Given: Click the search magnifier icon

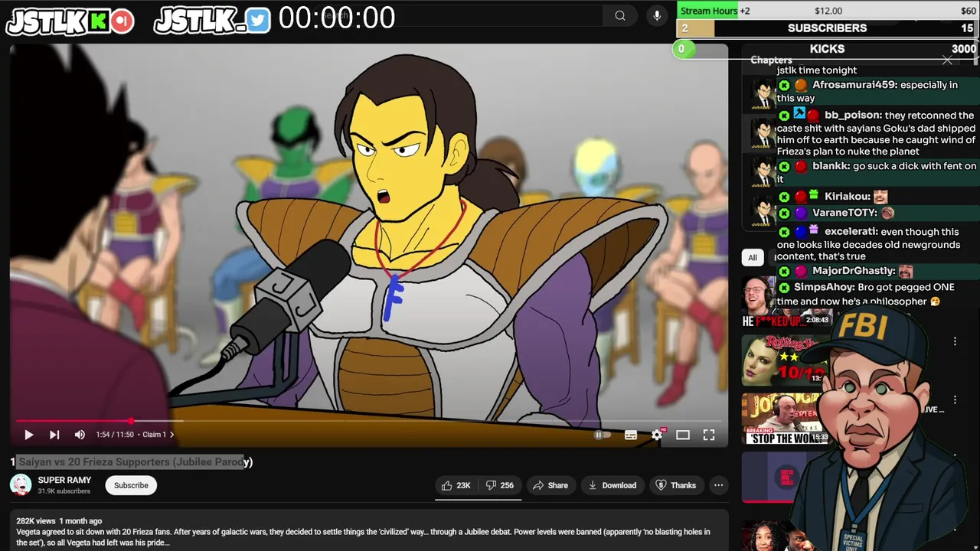Looking at the screenshot, I should click(x=620, y=15).
